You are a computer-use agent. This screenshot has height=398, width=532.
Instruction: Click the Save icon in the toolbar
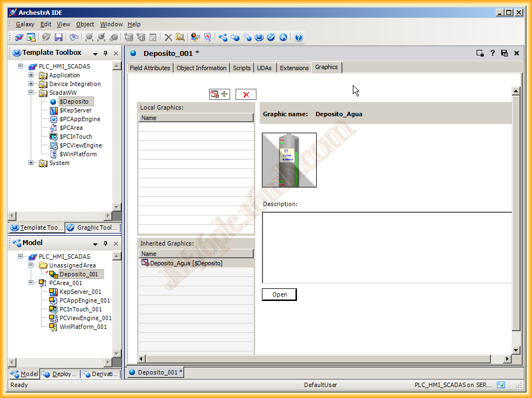59,37
